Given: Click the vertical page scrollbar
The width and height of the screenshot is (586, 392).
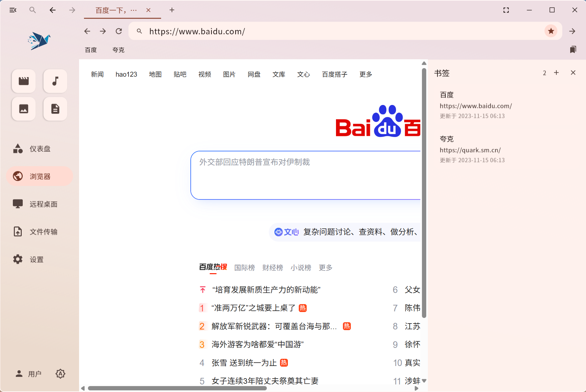Looking at the screenshot, I should [424, 193].
